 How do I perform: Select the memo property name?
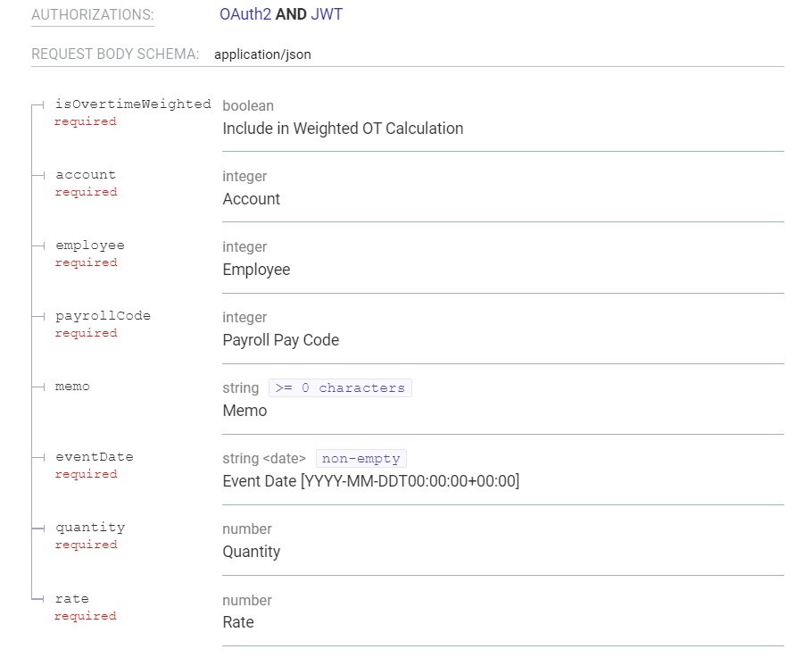pyautogui.click(x=72, y=387)
